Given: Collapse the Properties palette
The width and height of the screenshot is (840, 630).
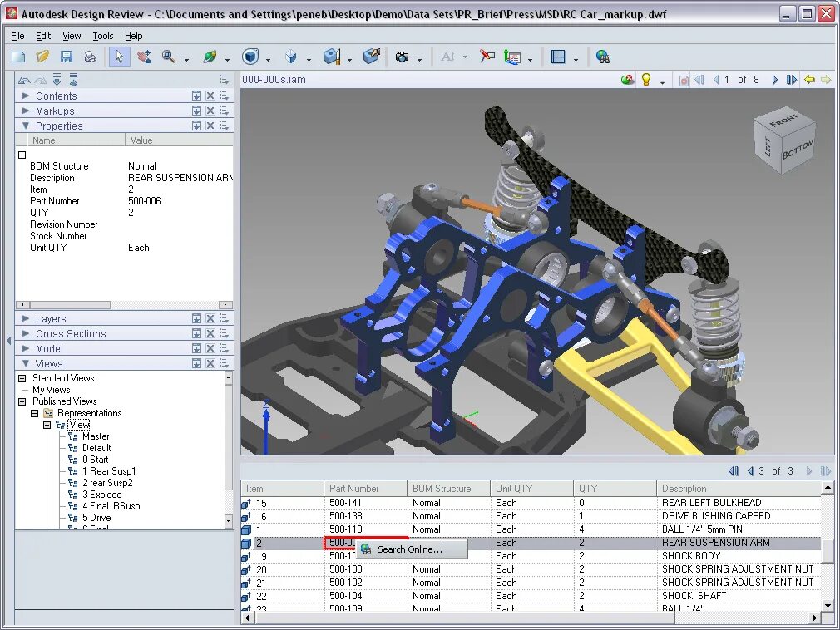Looking at the screenshot, I should coord(25,126).
